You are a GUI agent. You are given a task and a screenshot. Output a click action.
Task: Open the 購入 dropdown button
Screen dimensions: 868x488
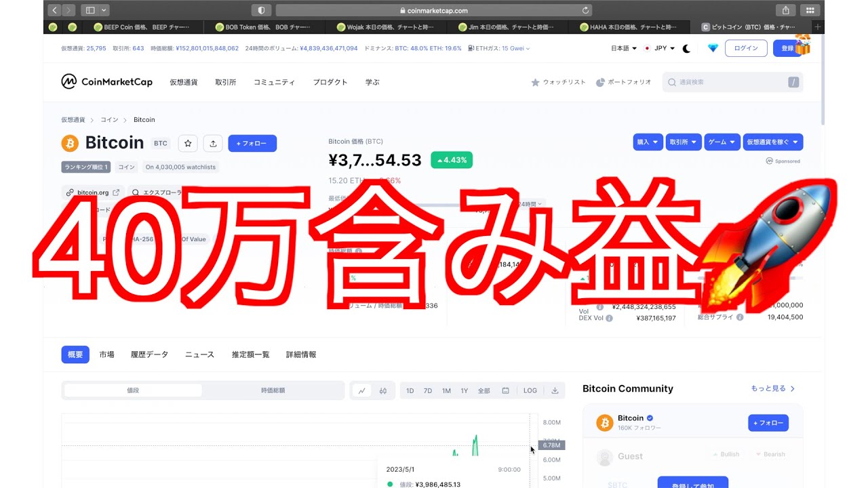click(x=648, y=142)
